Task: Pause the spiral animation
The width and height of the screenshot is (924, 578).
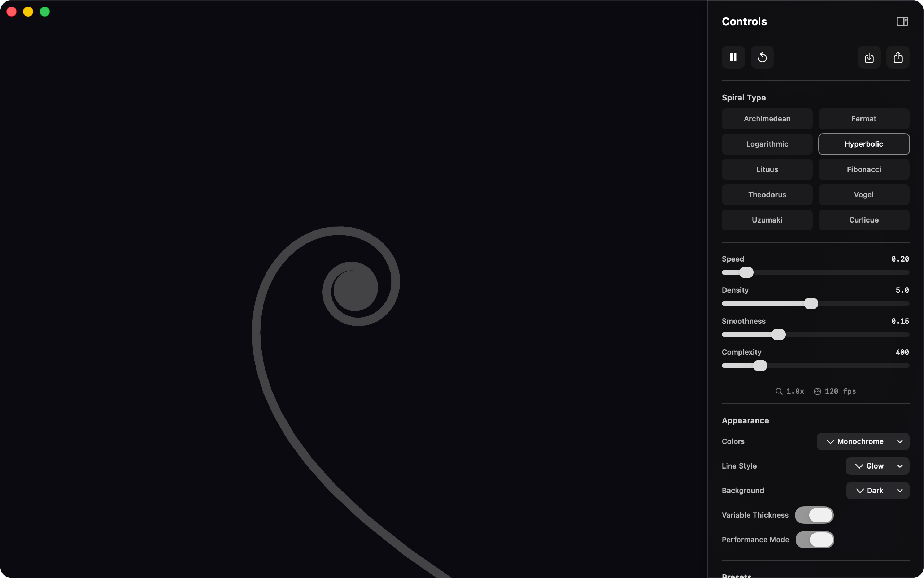Action: click(733, 57)
